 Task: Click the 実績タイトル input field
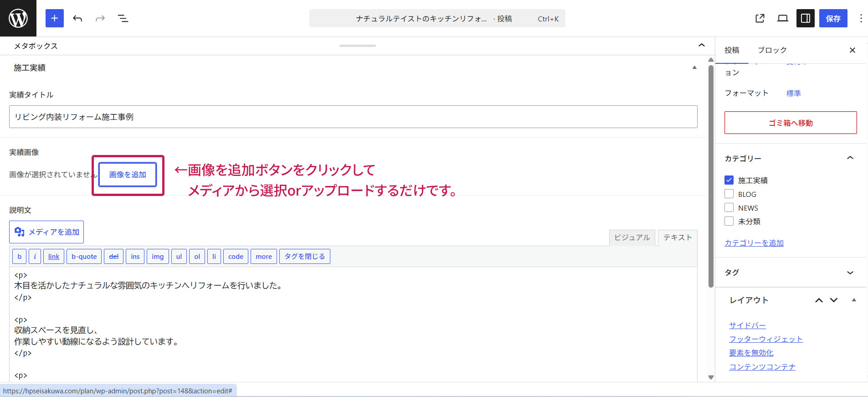point(353,117)
